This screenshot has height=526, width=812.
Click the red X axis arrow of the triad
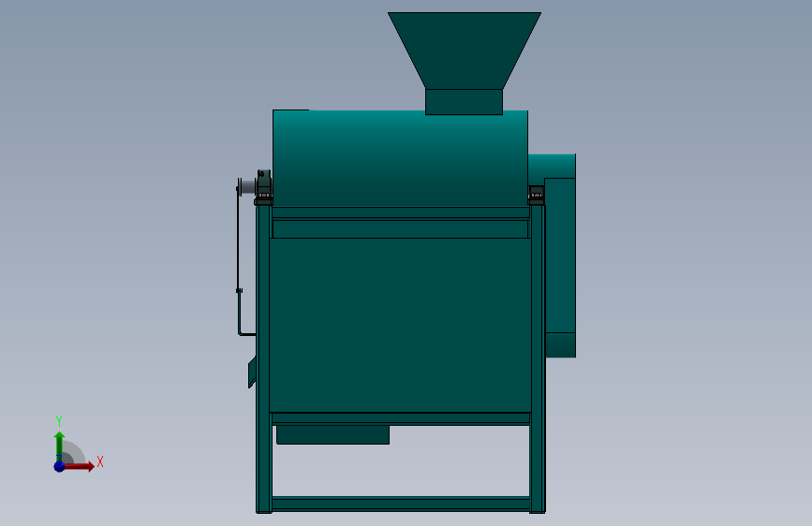tap(79, 466)
